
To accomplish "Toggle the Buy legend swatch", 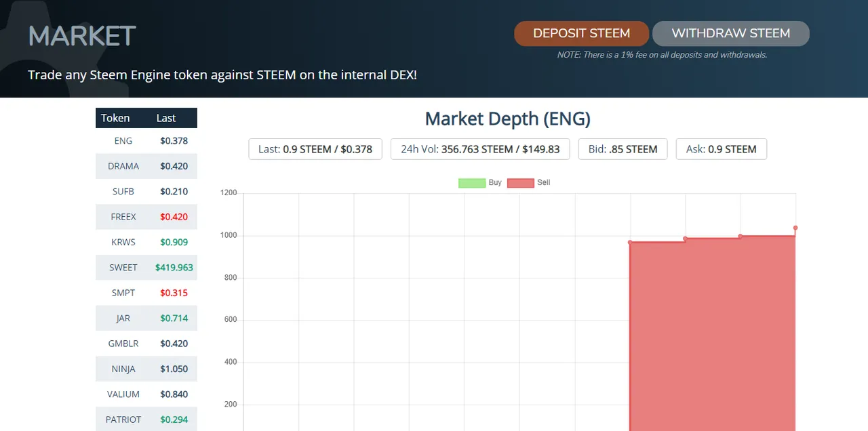I will tap(472, 183).
